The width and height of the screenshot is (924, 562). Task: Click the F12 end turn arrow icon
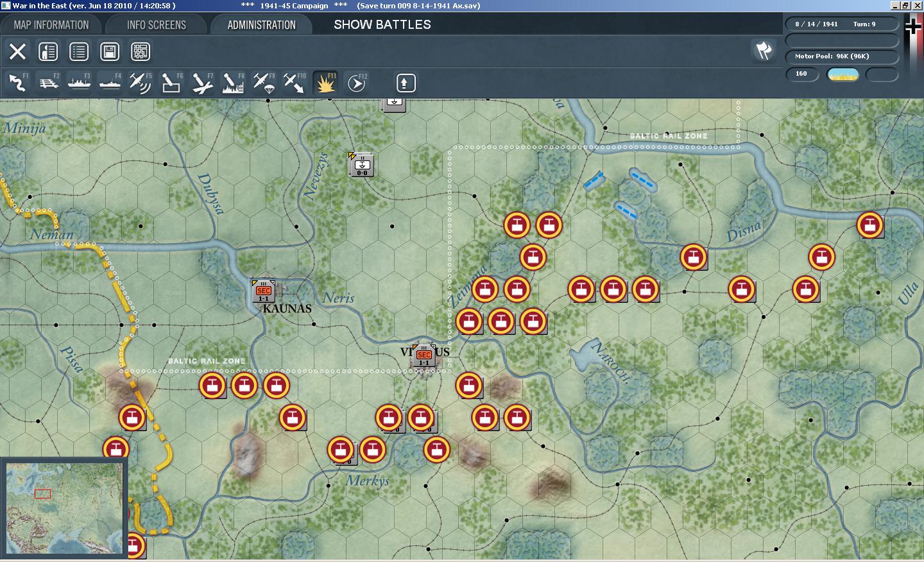tap(356, 83)
